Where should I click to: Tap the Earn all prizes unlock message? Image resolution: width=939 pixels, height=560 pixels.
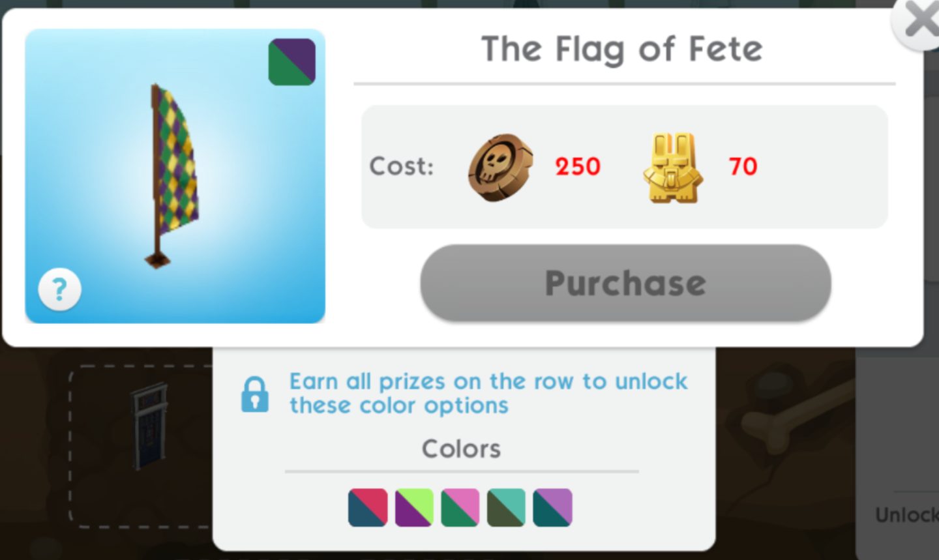click(x=488, y=393)
